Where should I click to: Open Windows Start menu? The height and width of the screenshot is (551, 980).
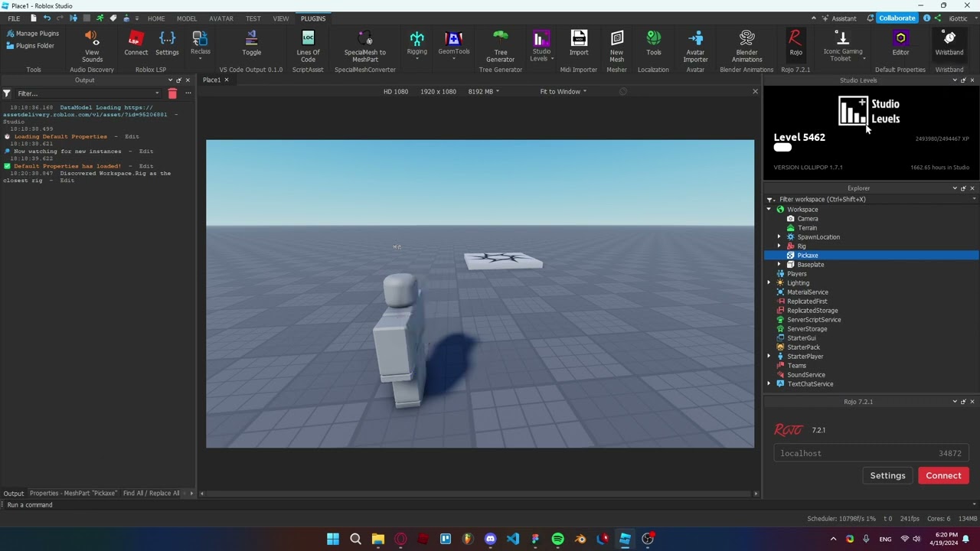(333, 539)
